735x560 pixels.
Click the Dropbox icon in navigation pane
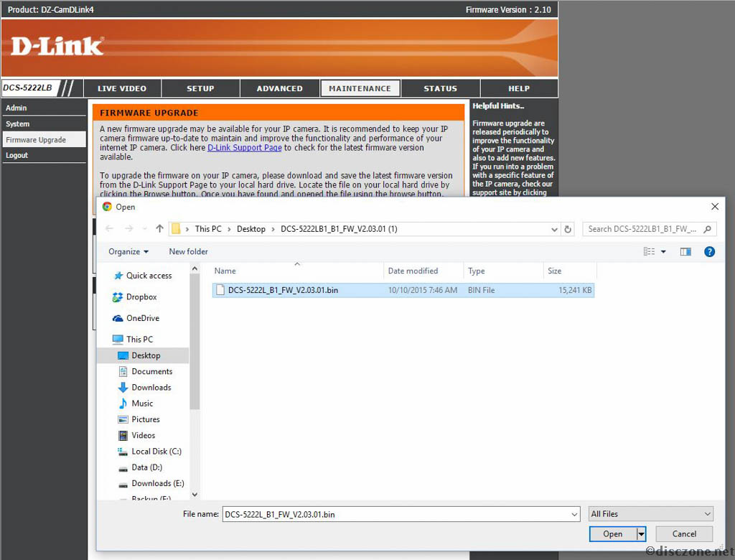(x=117, y=297)
